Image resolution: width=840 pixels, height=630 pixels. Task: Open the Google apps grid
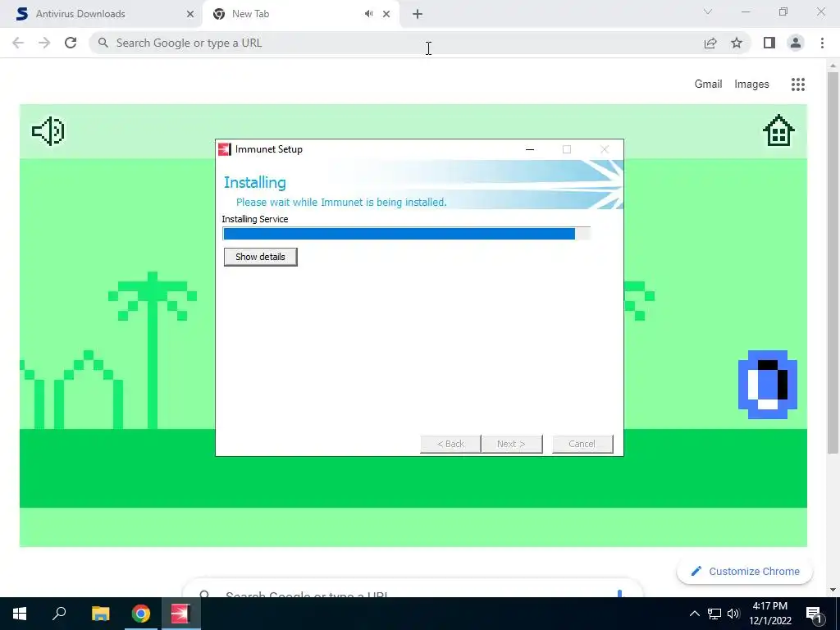798,84
